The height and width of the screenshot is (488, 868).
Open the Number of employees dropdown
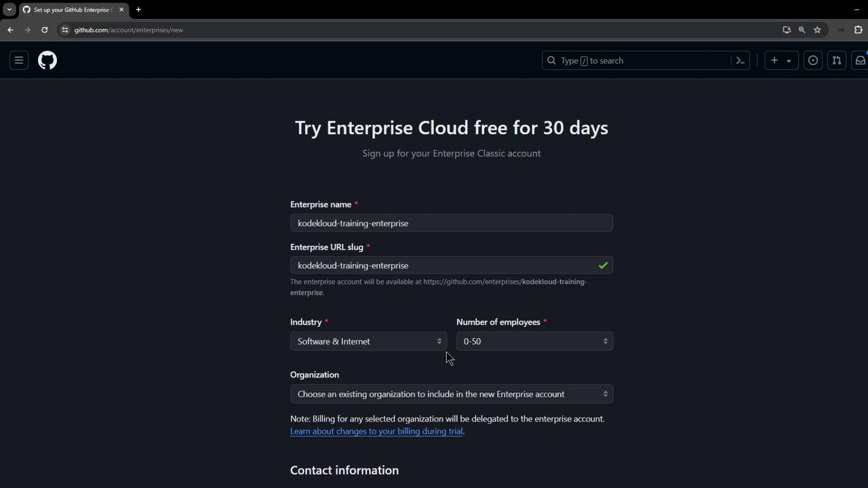pyautogui.click(x=534, y=341)
